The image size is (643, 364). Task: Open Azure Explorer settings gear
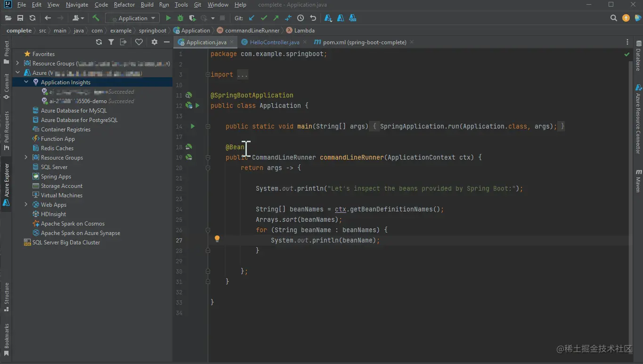[x=154, y=42]
